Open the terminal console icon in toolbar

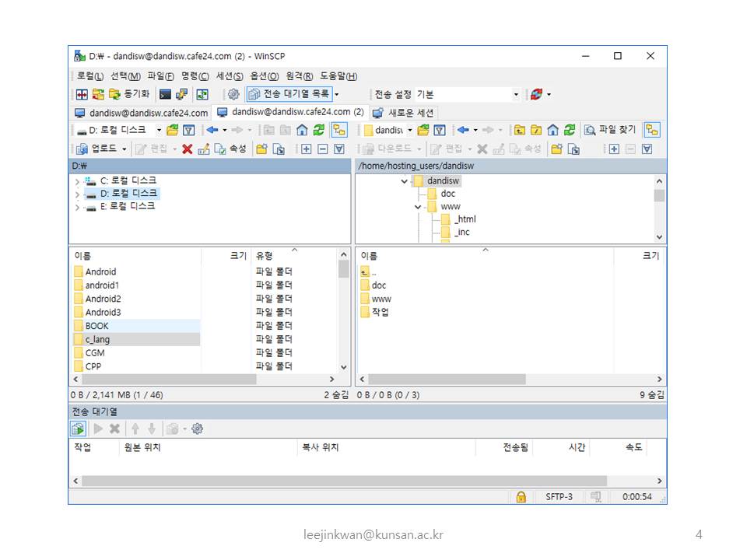point(165,95)
